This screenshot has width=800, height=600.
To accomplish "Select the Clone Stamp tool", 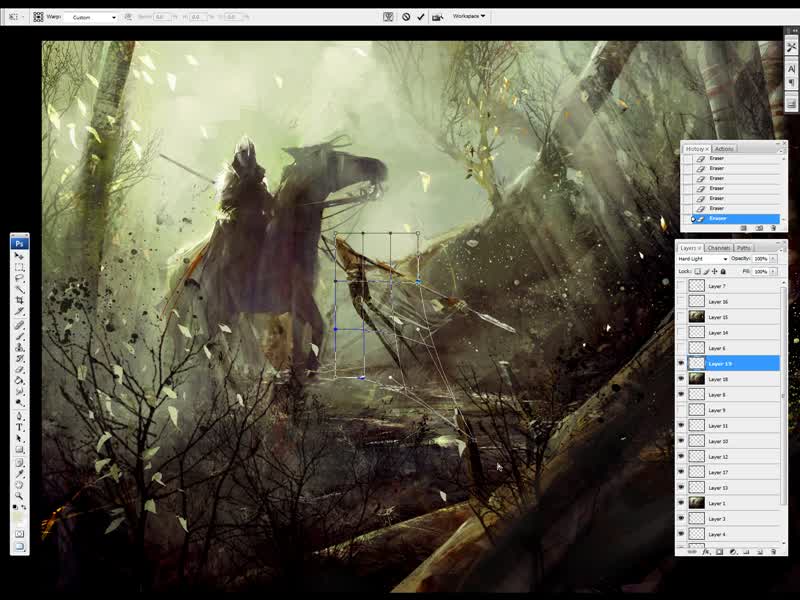I will pos(19,347).
